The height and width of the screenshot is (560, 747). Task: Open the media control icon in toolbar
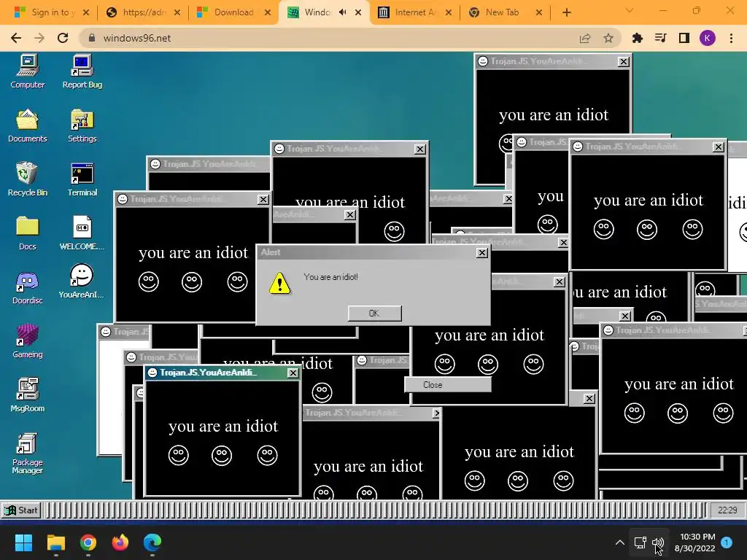click(661, 38)
